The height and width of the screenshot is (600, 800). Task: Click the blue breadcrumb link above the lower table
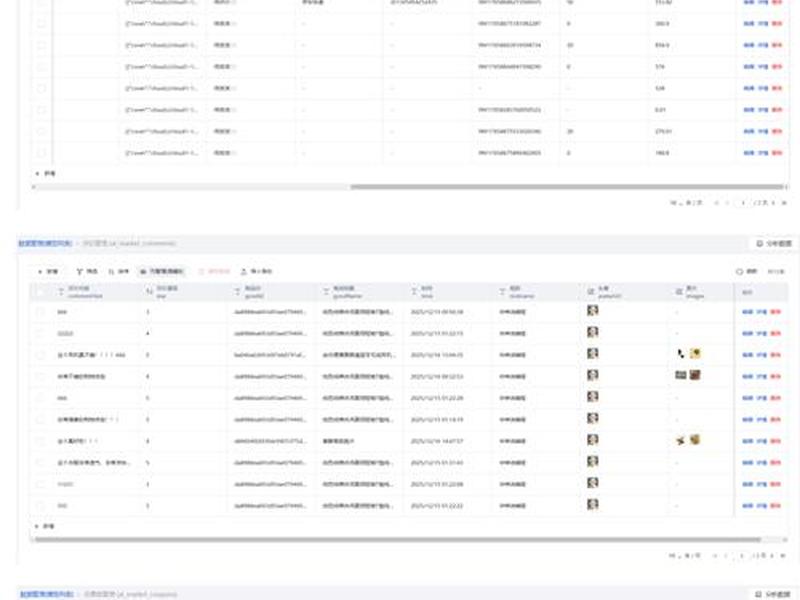(45, 243)
